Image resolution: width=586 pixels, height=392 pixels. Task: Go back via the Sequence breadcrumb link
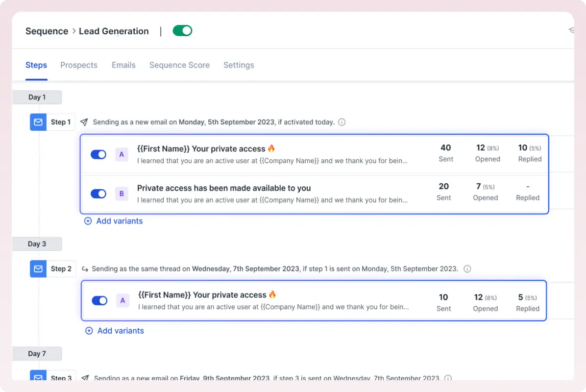pyautogui.click(x=47, y=31)
